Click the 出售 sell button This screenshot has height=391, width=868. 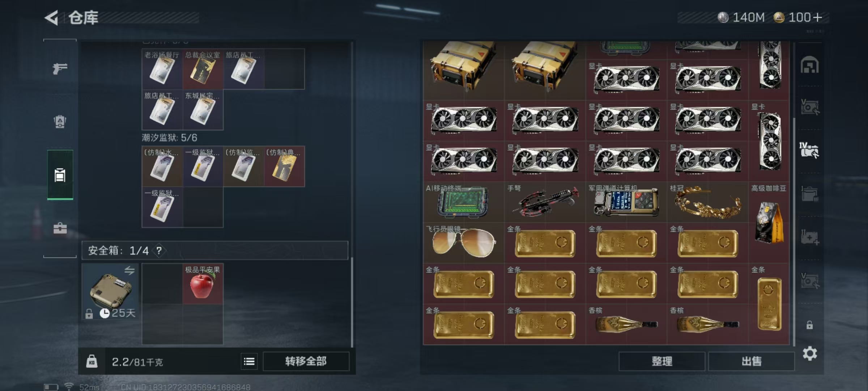(751, 361)
